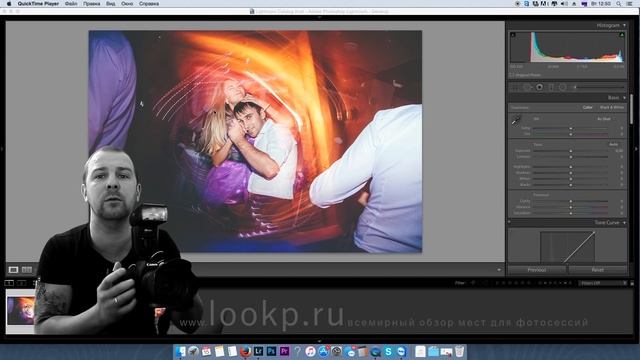Open Skype from the Dock
The image size is (640, 360).
[388, 351]
